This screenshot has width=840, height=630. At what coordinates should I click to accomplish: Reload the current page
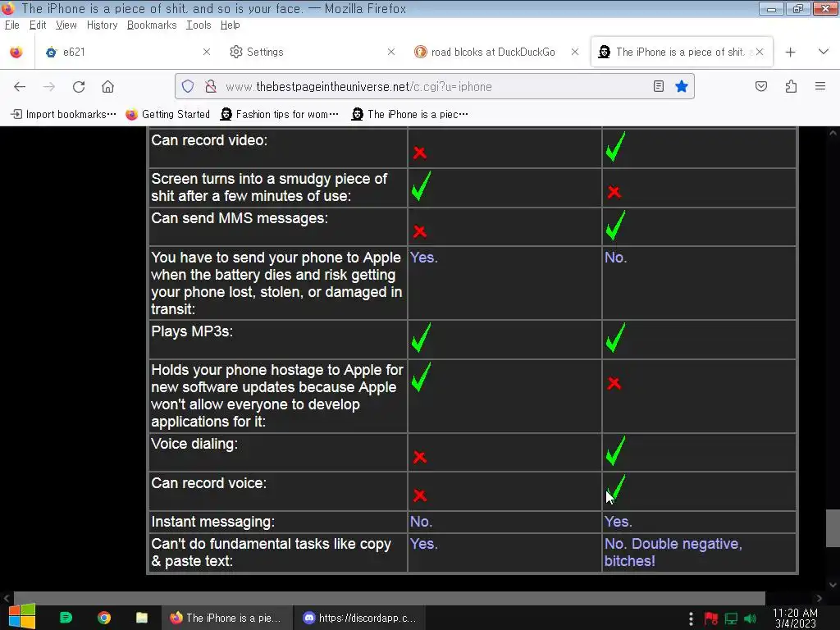(79, 87)
